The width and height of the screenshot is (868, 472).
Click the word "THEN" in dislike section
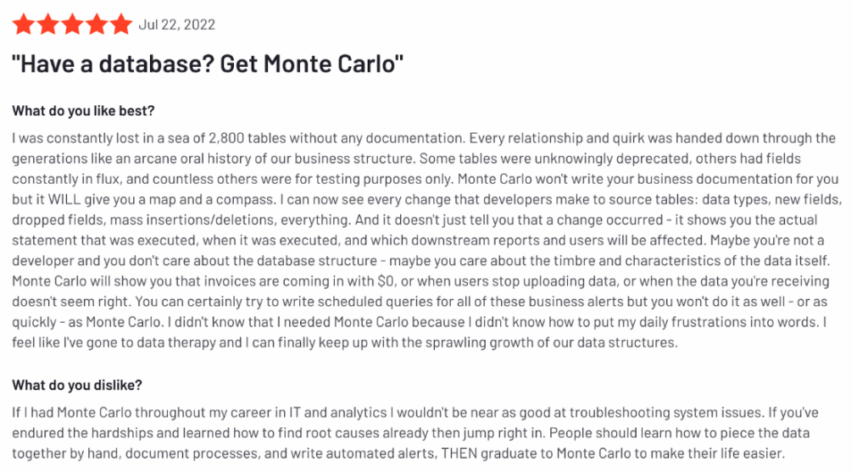click(459, 453)
